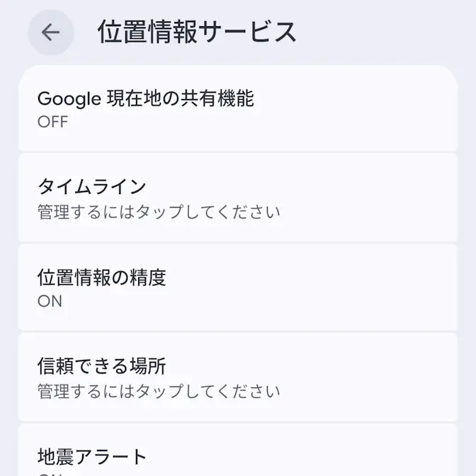476x476 pixels.
Task: Tap ON status under 位置情報の精度
Action: click(x=50, y=301)
